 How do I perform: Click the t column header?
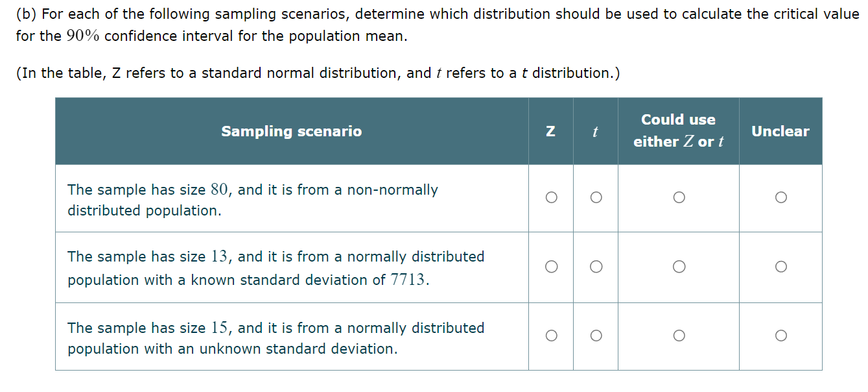[x=595, y=130]
